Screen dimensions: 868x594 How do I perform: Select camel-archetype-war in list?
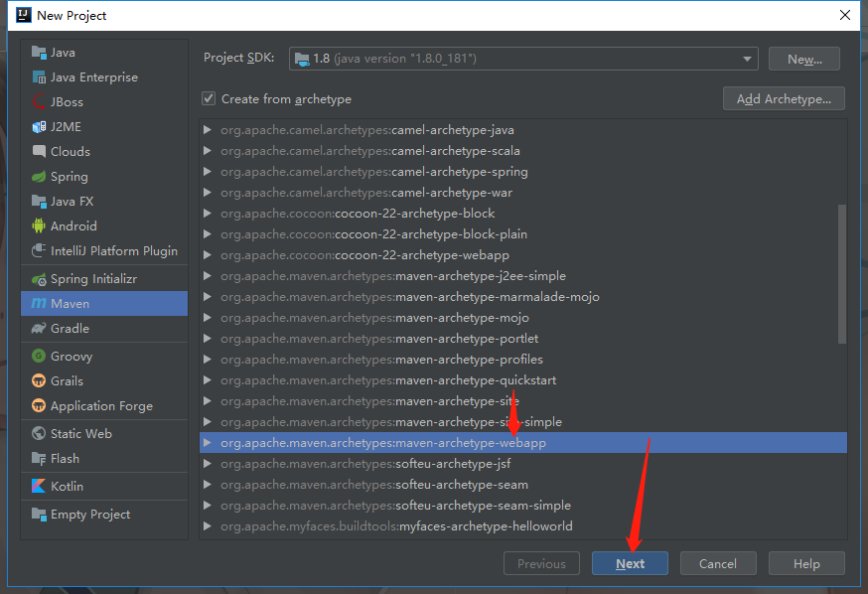[523, 193]
